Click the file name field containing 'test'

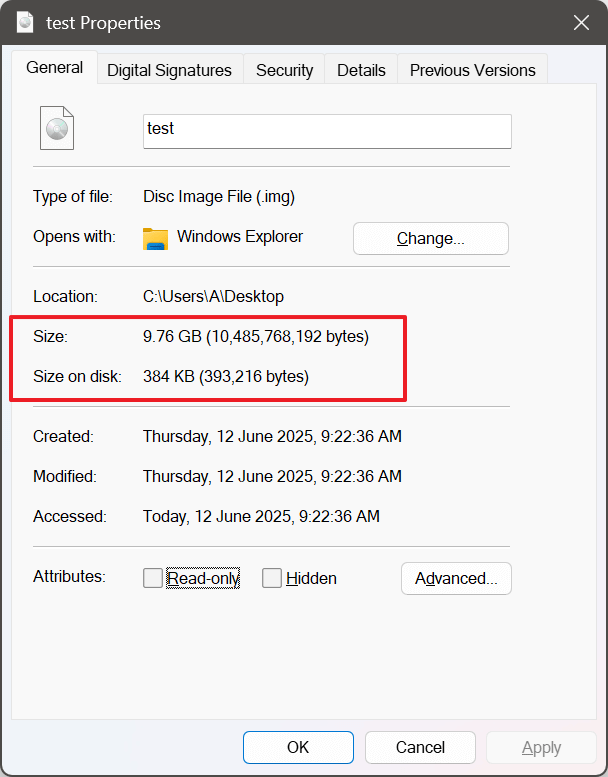[x=327, y=130]
